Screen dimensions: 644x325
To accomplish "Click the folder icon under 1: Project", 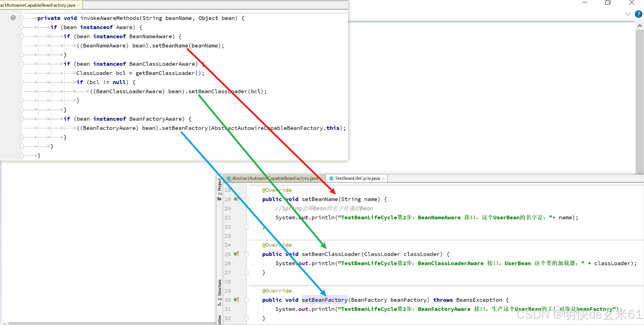I will click(219, 199).
